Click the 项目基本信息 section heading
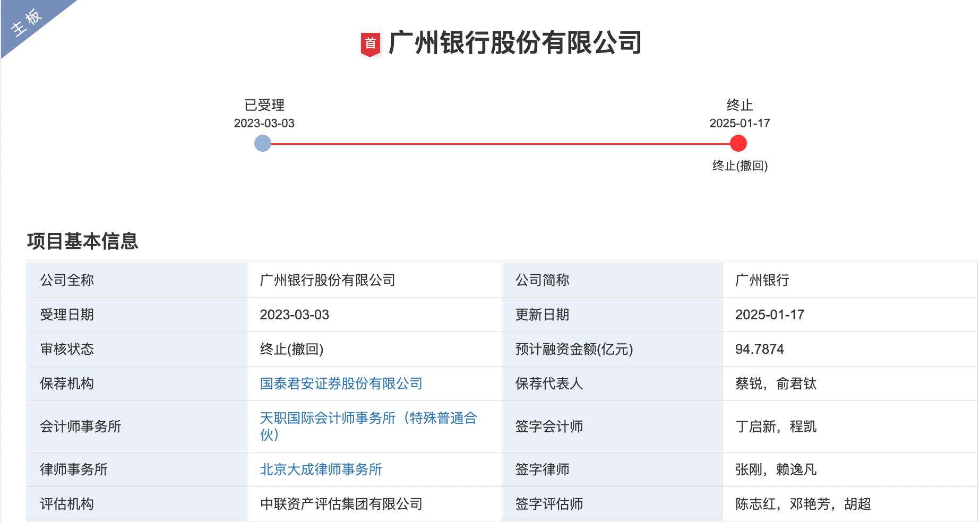Screen dimensions: 980x523 tap(83, 241)
